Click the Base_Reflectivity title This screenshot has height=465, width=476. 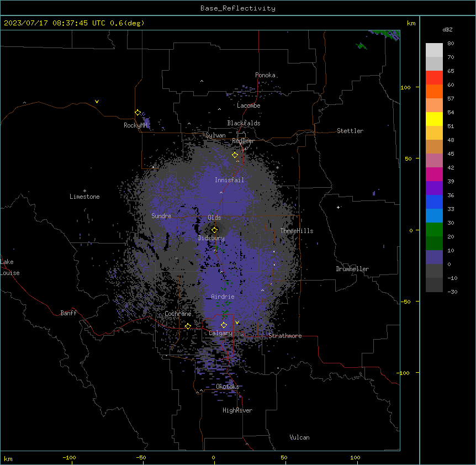[238, 8]
